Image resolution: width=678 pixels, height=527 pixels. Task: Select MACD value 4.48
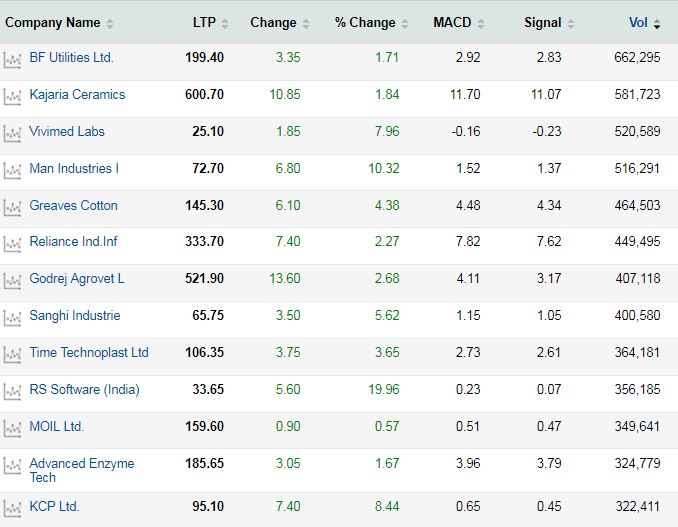pos(468,205)
